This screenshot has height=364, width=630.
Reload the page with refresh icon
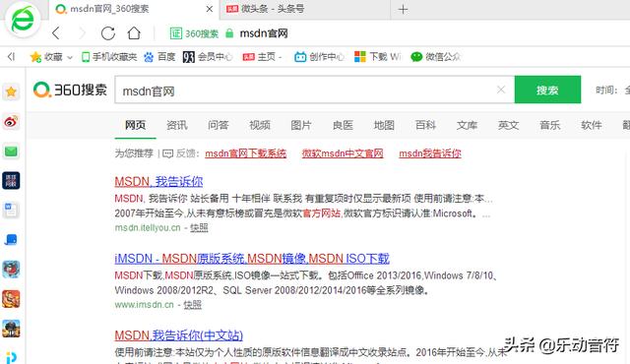107,33
